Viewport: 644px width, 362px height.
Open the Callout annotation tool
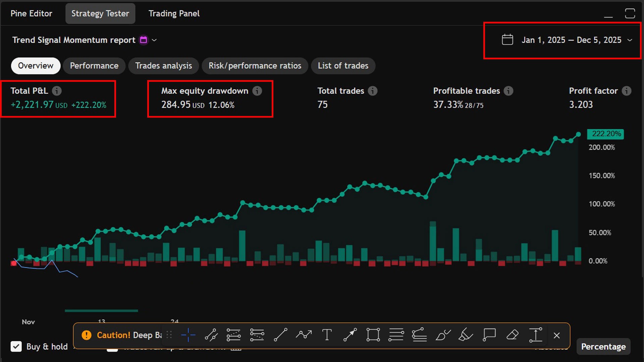coord(489,335)
